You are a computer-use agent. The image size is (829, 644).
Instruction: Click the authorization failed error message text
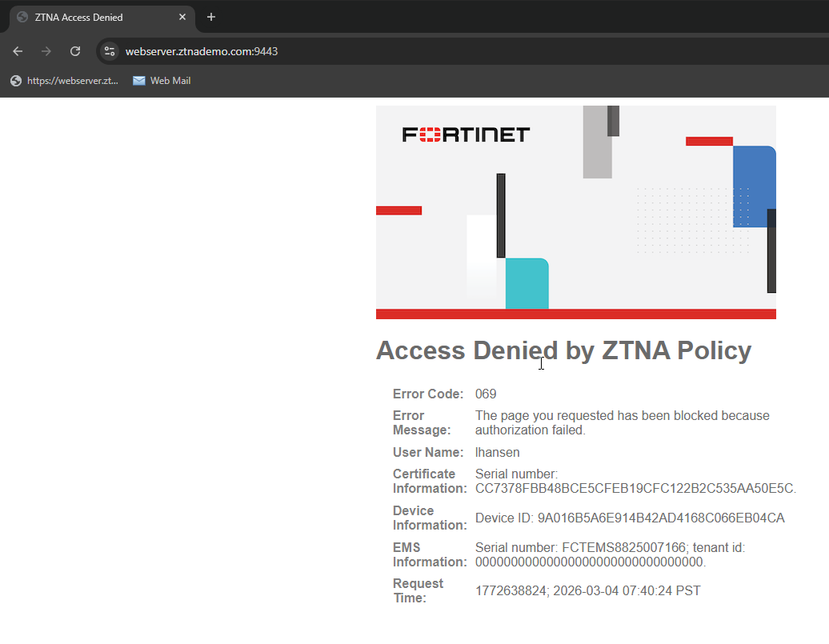[x=623, y=422]
